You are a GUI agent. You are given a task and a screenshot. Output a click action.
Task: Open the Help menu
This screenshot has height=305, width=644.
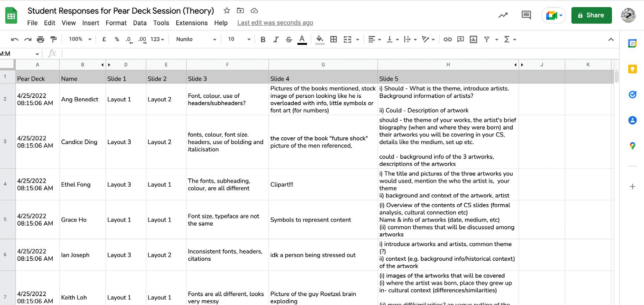tap(221, 23)
